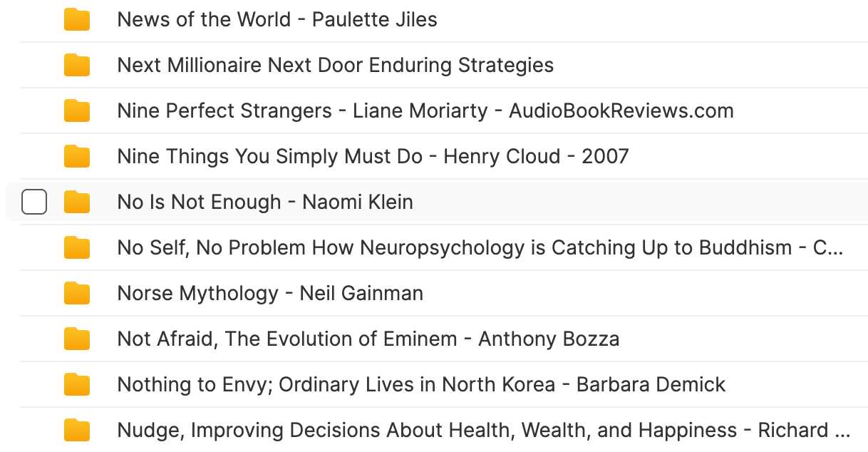Click the folder icon for News of the World
Screen dimensions: 868x452
pyautogui.click(x=77, y=20)
